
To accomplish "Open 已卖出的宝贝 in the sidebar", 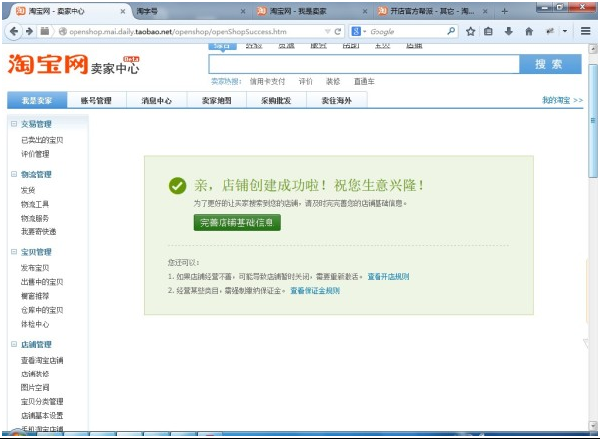I will click(42, 140).
